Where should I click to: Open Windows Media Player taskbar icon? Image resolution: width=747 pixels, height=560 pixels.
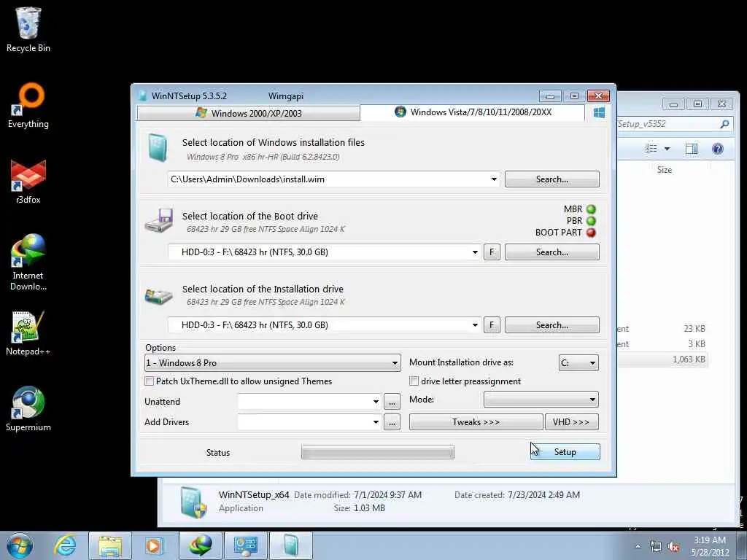155,545
